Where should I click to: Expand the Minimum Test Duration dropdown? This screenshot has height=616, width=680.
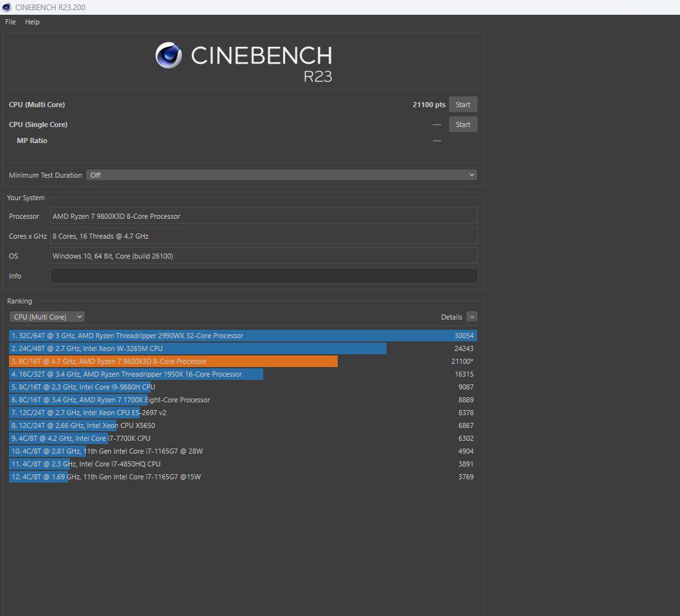[281, 175]
